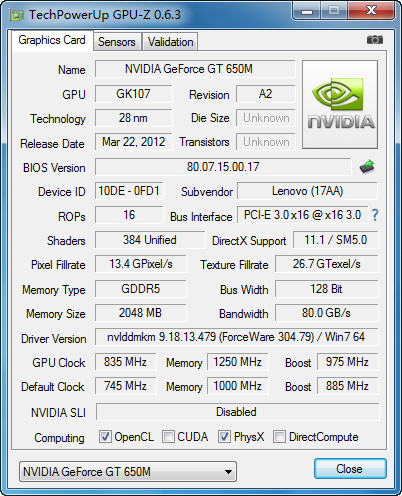Click the Subvendor Lenovo (17AA) field
Image resolution: width=402 pixels, height=496 pixels.
pos(307,191)
